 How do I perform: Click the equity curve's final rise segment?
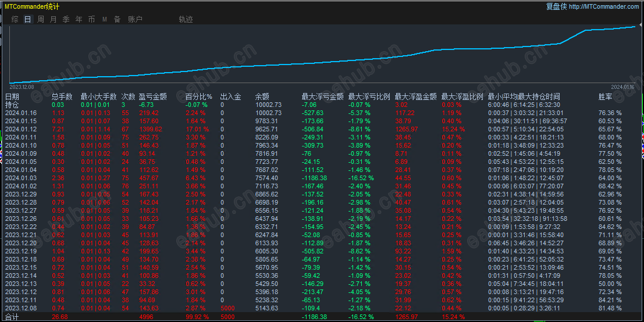pyautogui.click(x=572, y=37)
